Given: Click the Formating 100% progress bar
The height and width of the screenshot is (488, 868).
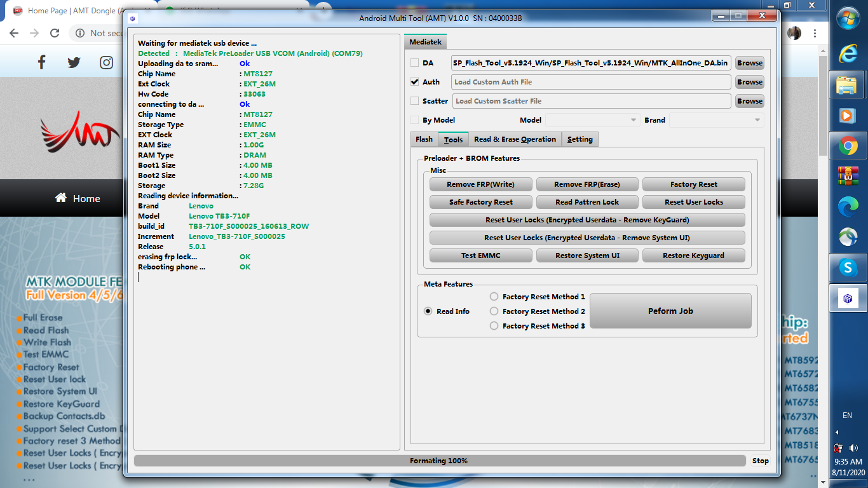Looking at the screenshot, I should (440, 461).
